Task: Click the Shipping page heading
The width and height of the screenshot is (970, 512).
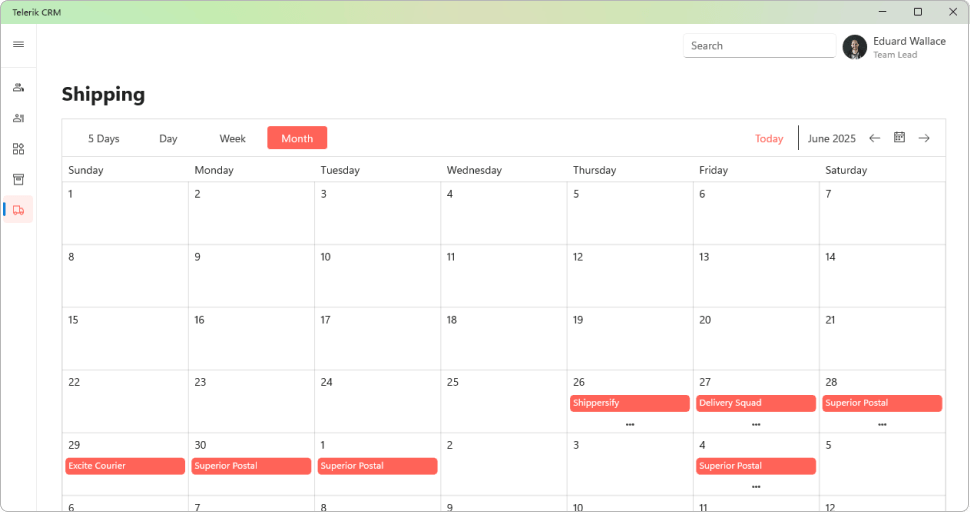Action: pos(103,95)
